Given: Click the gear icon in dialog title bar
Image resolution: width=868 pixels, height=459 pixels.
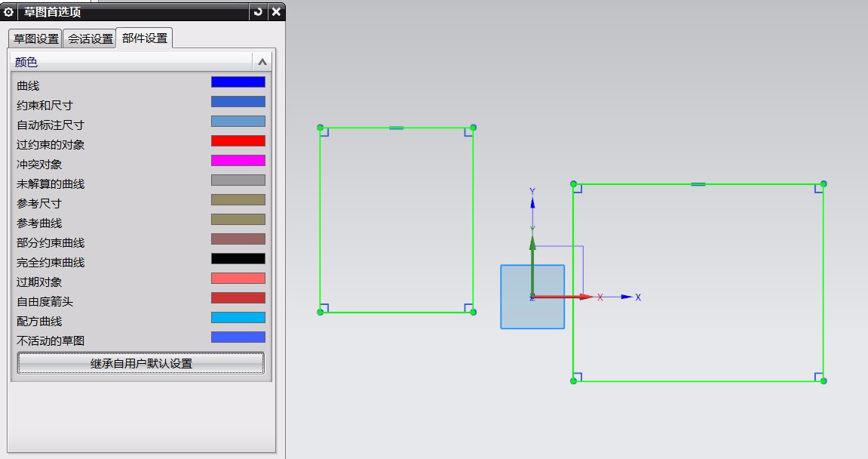Looking at the screenshot, I should click(9, 11).
